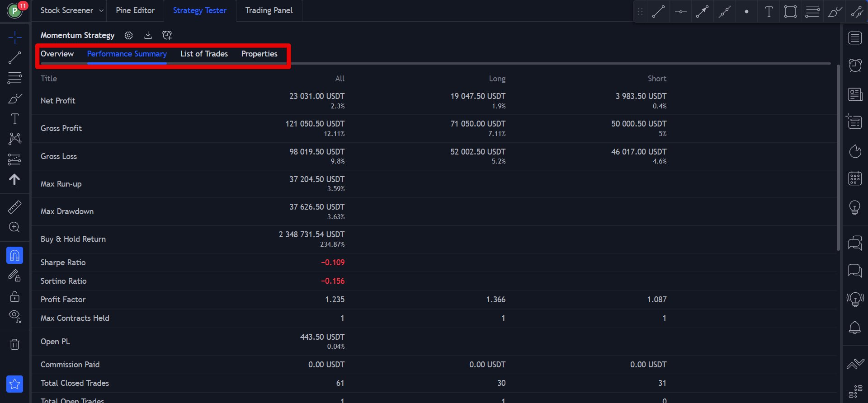The width and height of the screenshot is (868, 403).
Task: Select the text tool in left sidebar
Action: 15,119
